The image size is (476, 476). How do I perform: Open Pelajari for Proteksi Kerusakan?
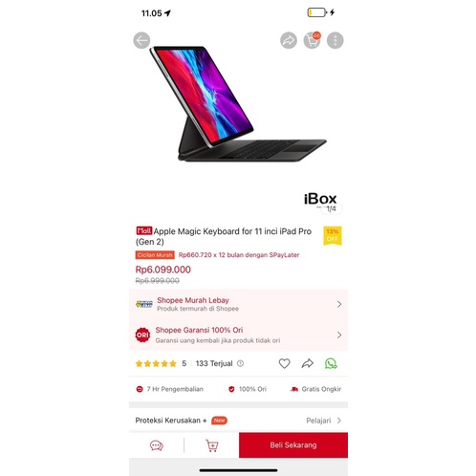click(x=324, y=421)
